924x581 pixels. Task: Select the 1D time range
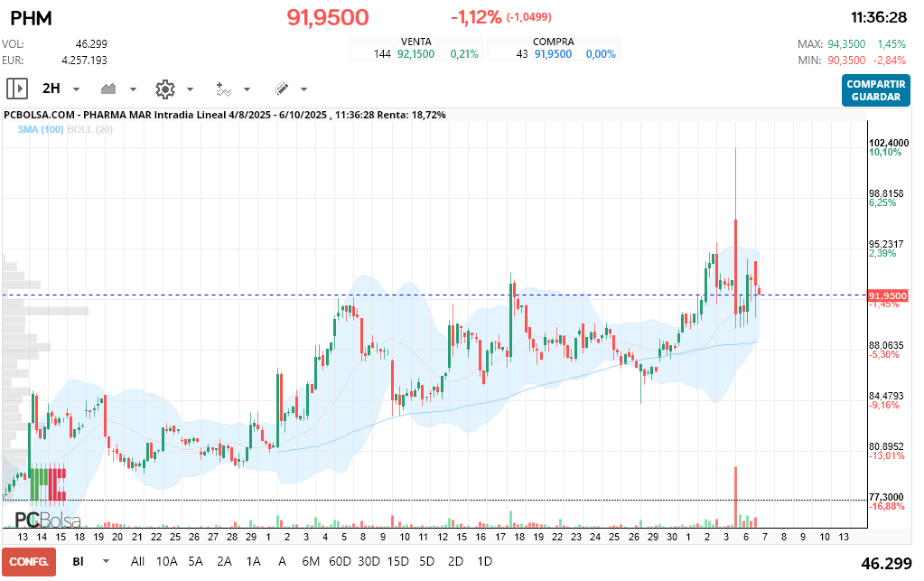[484, 561]
